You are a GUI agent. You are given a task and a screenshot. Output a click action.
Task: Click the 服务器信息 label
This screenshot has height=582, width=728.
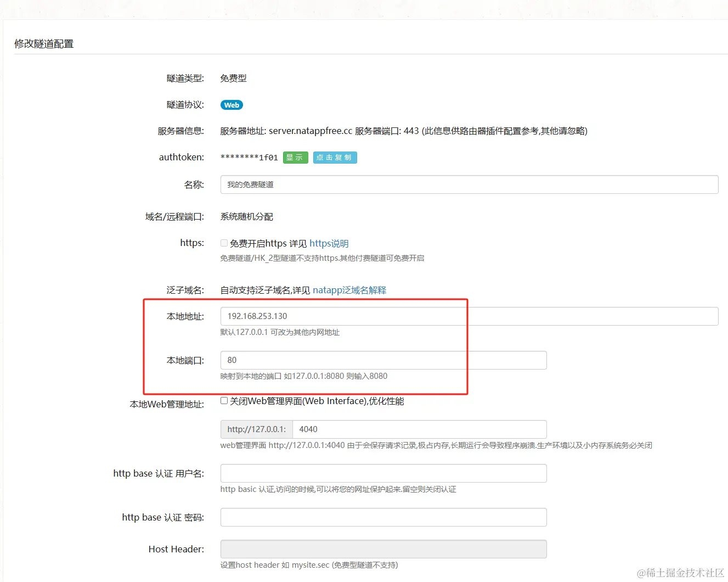(x=181, y=131)
